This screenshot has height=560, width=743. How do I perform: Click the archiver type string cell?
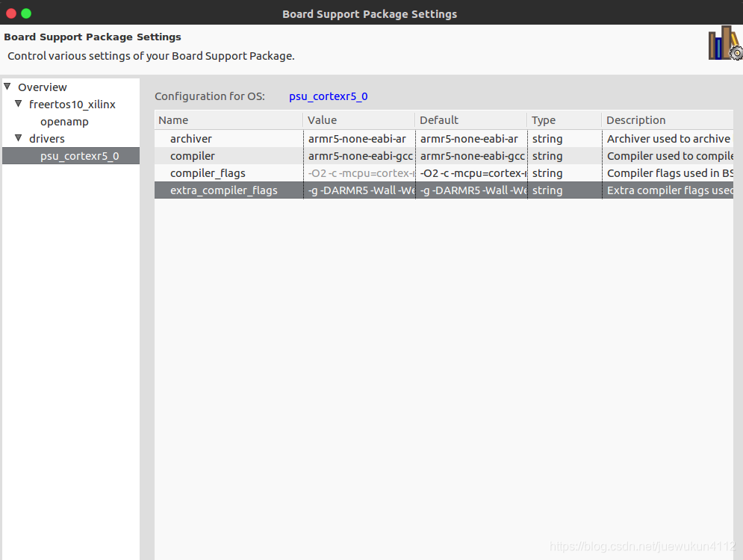pos(565,139)
